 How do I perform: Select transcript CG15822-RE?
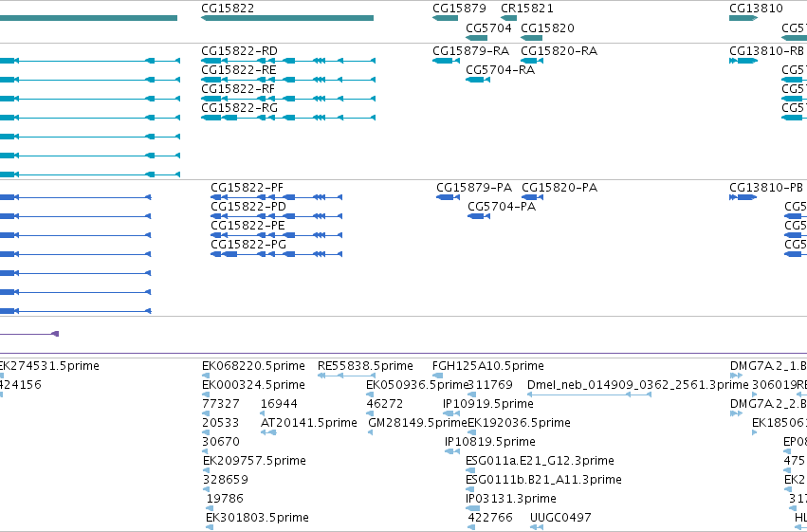pos(288,80)
